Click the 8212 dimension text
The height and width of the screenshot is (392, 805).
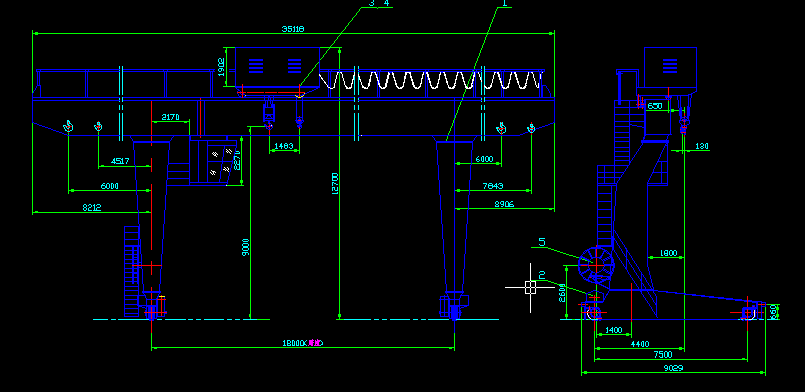pyautogui.click(x=92, y=207)
